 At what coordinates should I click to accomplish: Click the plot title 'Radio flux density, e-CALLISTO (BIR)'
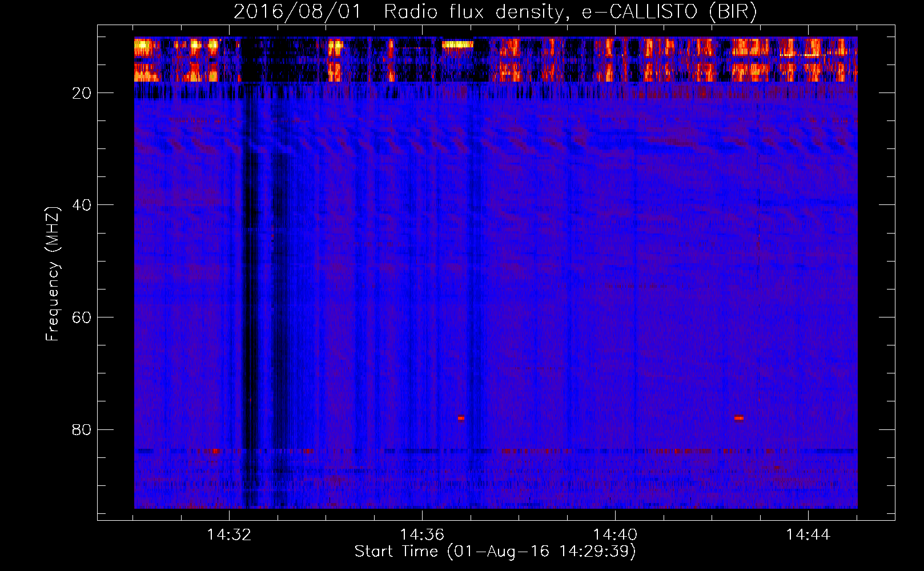(571, 11)
